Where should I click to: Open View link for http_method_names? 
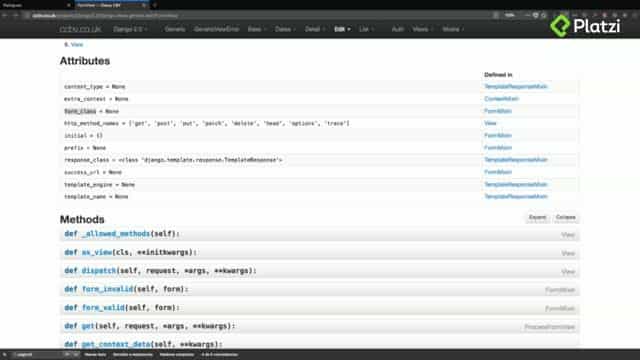[490, 123]
